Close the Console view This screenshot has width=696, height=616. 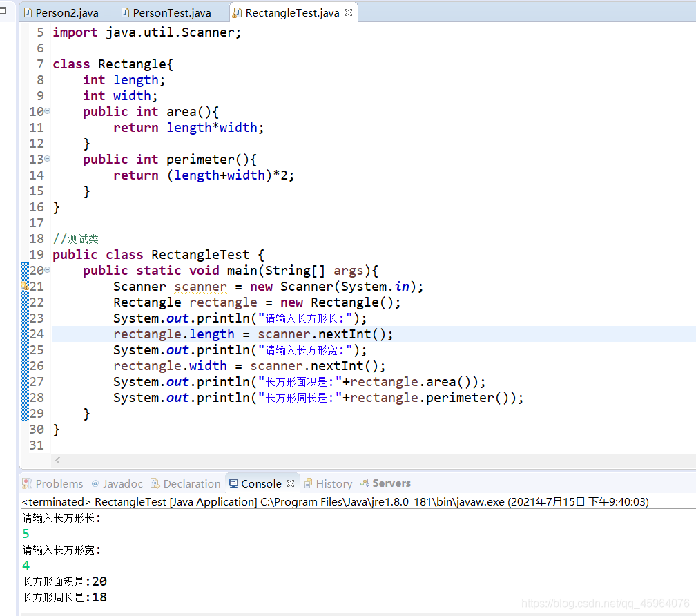(x=291, y=483)
